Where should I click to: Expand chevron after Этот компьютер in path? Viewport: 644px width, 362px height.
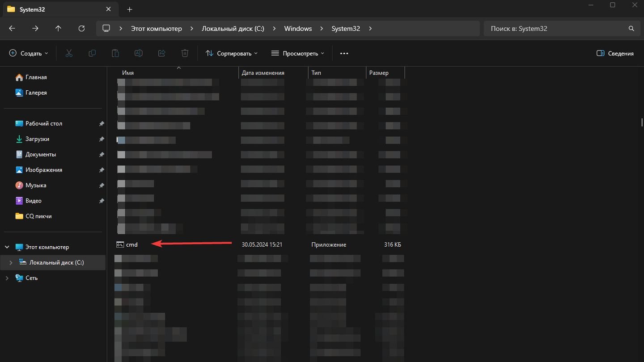pos(192,28)
